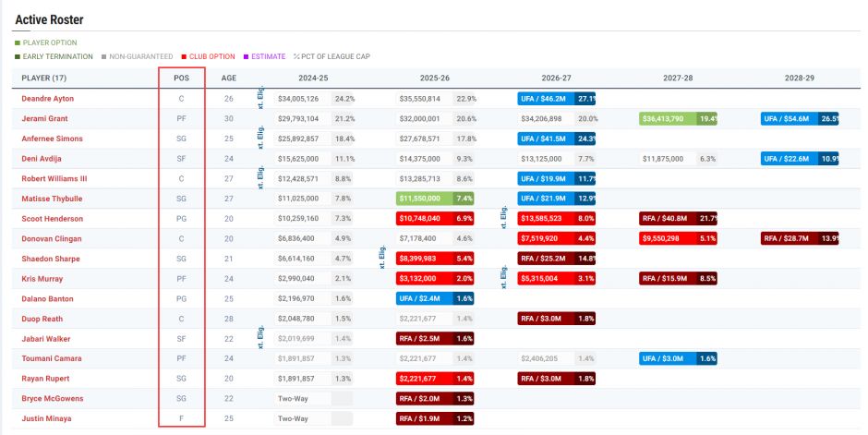Select the Kris Murray roster link
Screen dimensions: 868x435
[x=42, y=279]
